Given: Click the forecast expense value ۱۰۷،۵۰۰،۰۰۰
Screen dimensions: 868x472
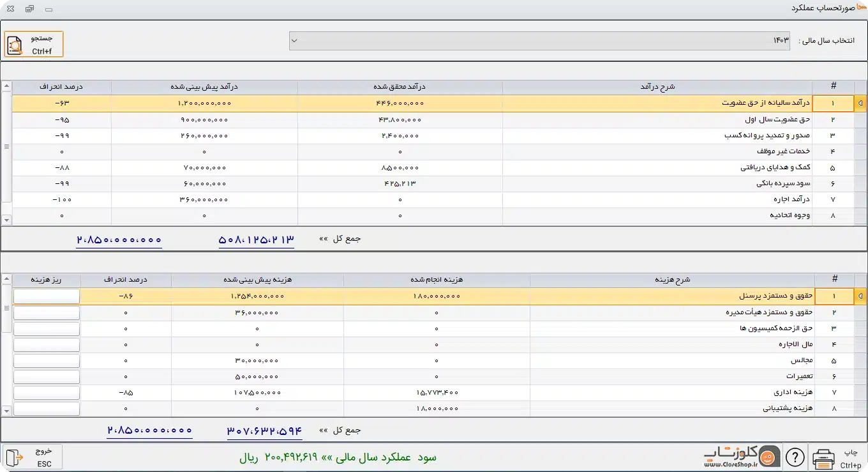Looking at the screenshot, I should pos(257,393).
